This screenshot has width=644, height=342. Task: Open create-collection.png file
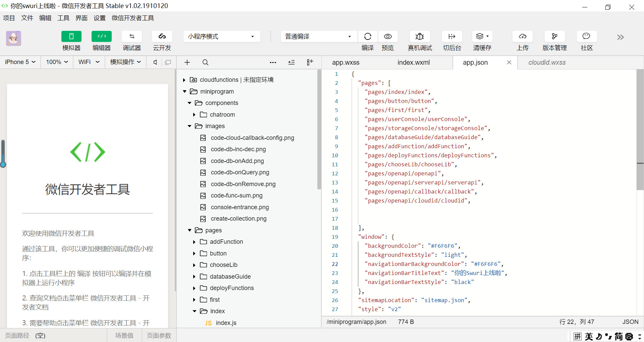(238, 219)
